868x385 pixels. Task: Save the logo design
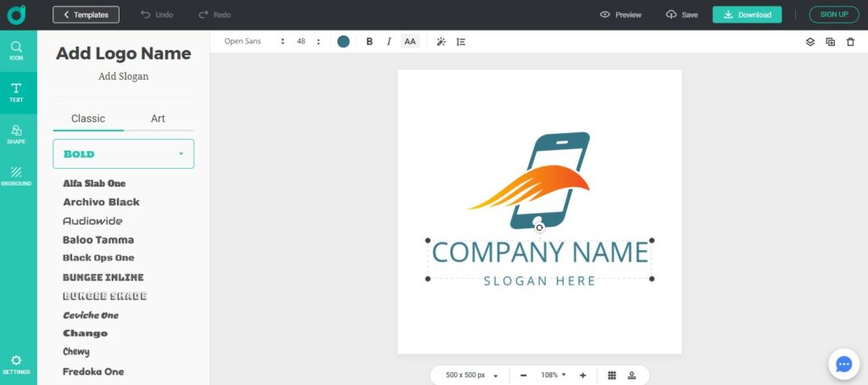coord(682,15)
